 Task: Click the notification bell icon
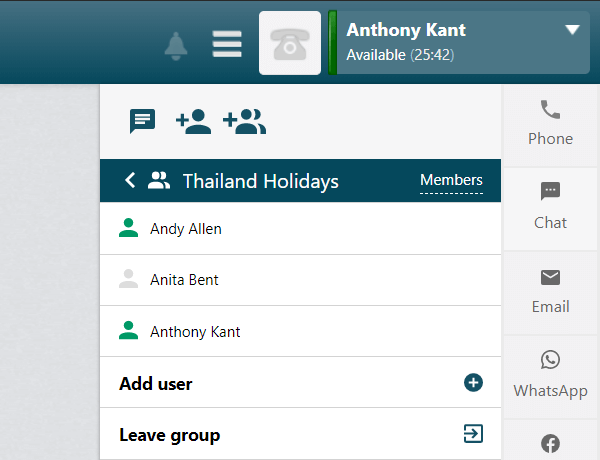coord(176,46)
